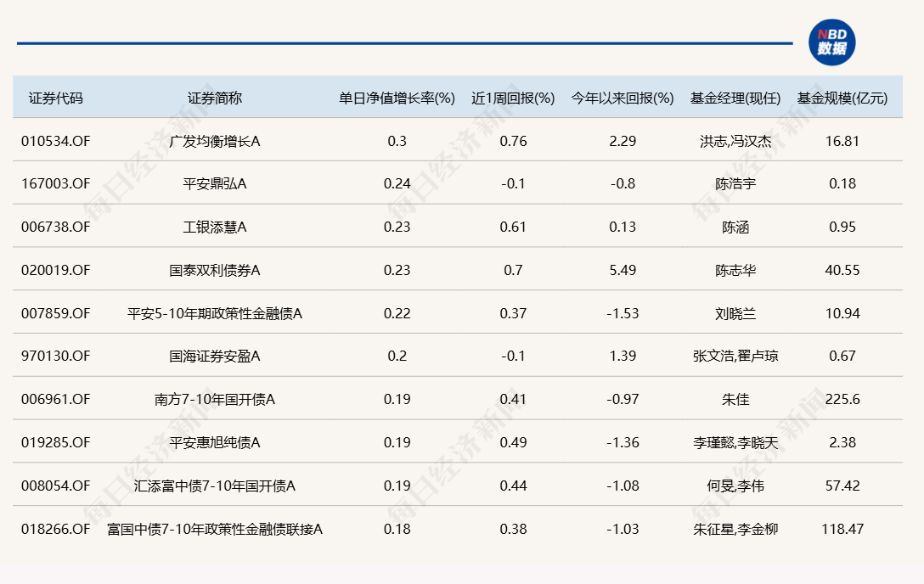Click year-to-date return 1.39

[x=623, y=357]
